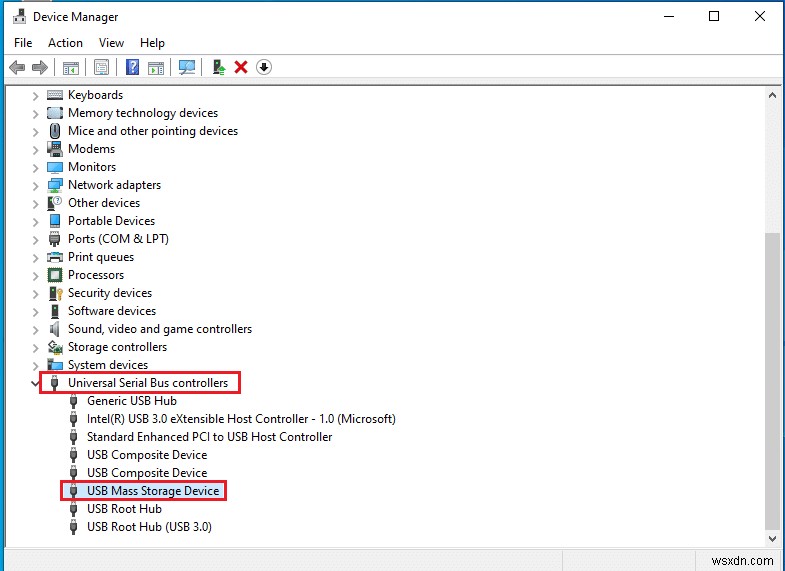Select the System devices label
Viewport: 785px width, 571px height.
pyautogui.click(x=108, y=365)
